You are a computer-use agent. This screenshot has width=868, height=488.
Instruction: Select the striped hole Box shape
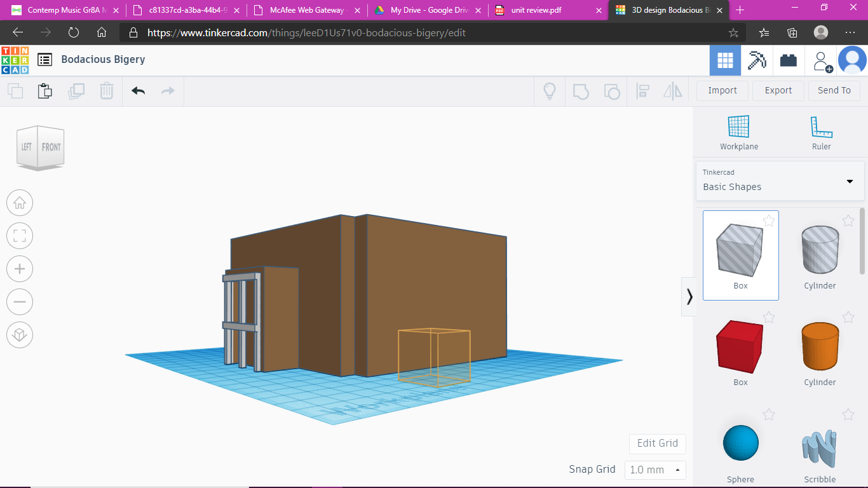pyautogui.click(x=740, y=255)
